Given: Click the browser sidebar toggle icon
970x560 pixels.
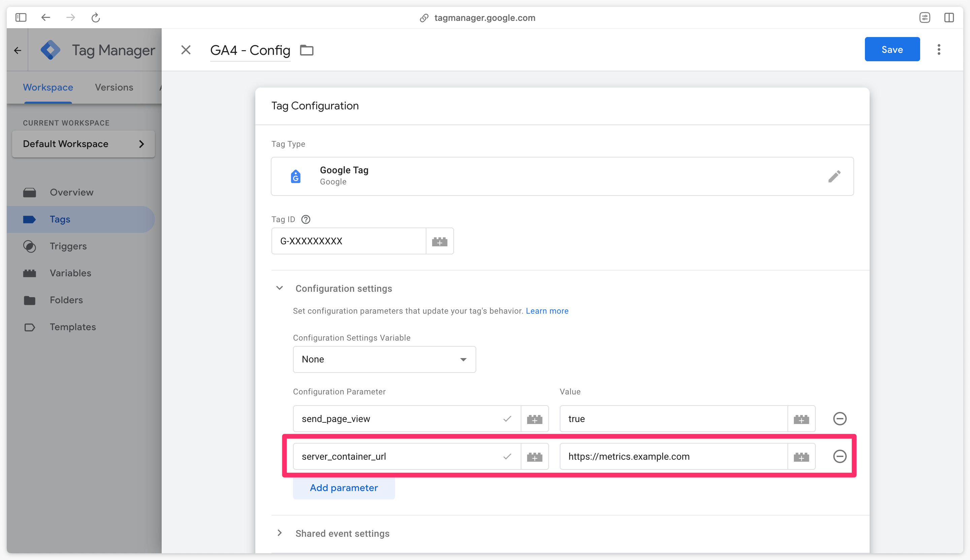Looking at the screenshot, I should click(21, 17).
